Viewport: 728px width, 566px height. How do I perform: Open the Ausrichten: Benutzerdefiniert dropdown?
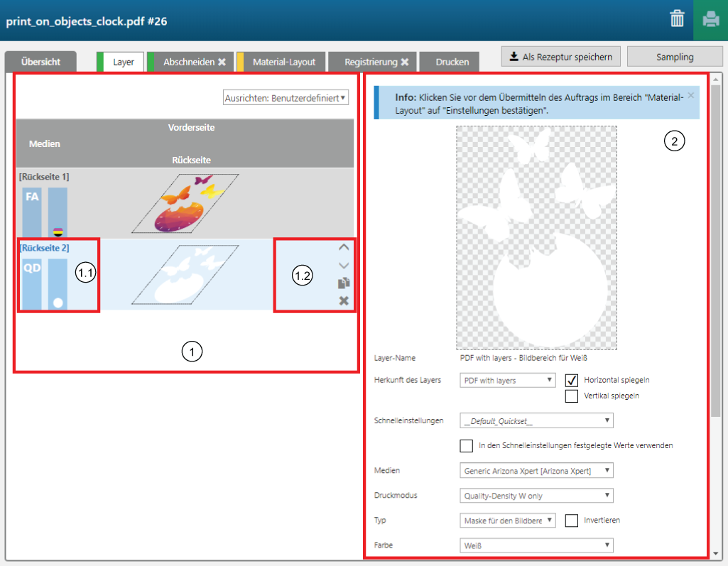pos(286,97)
